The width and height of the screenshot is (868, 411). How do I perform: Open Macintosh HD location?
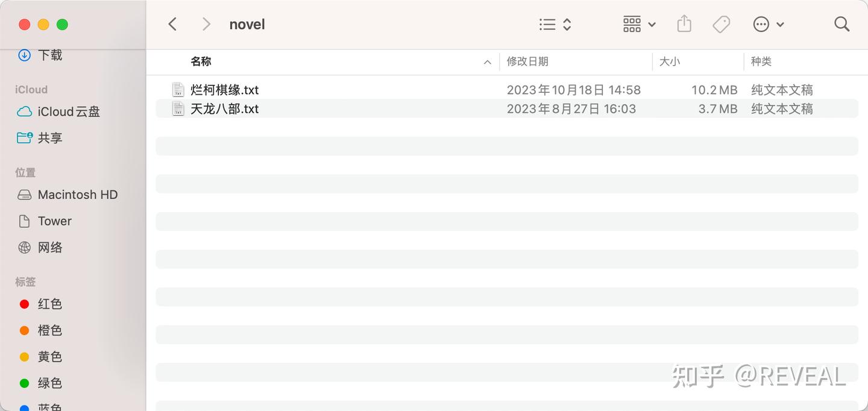(77, 195)
